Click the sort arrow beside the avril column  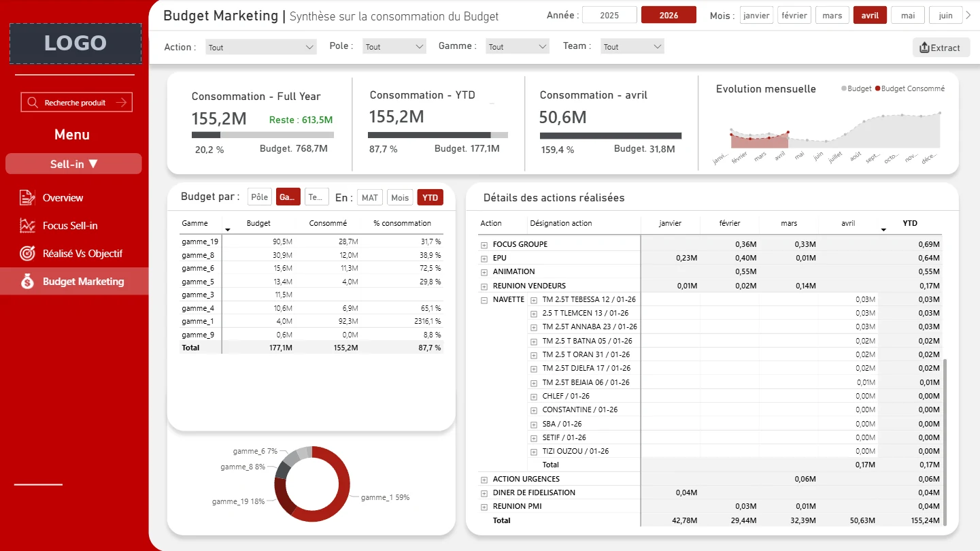tap(883, 230)
